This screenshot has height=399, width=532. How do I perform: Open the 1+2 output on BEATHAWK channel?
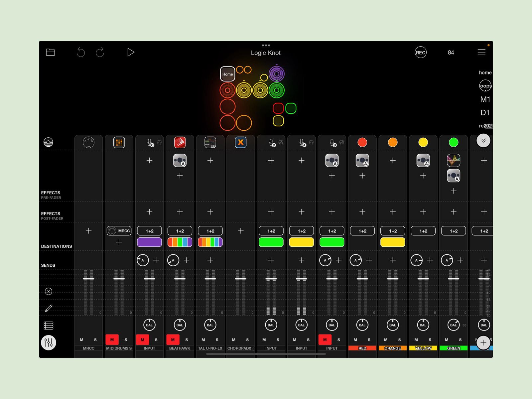point(180,231)
